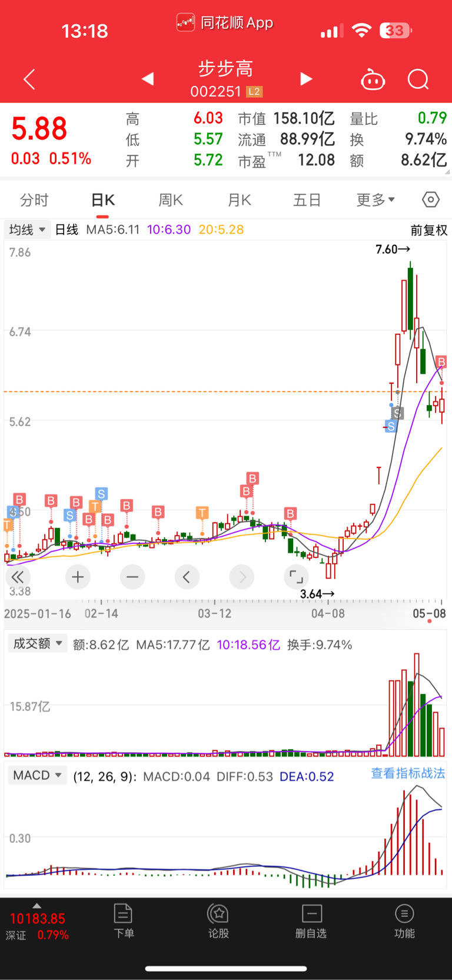Image resolution: width=452 pixels, height=980 pixels.
Task: Switch to 月K tab
Action: pos(240,200)
